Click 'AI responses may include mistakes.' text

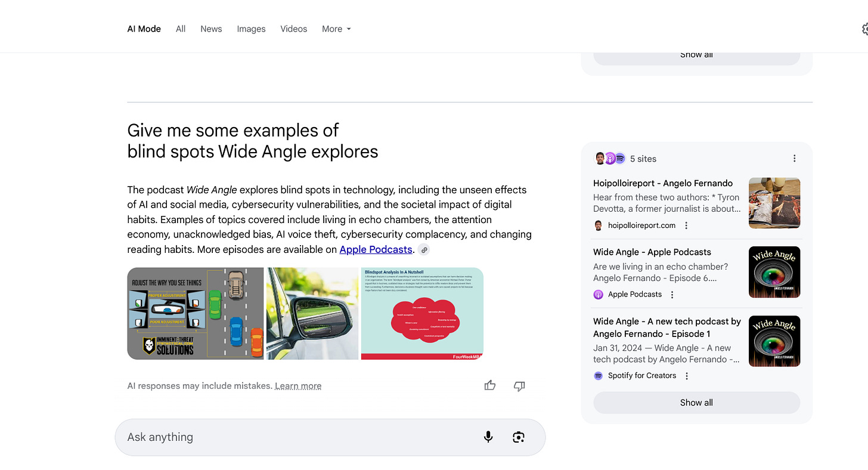click(x=200, y=386)
